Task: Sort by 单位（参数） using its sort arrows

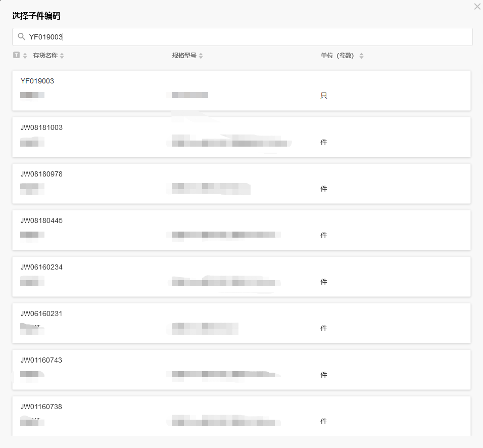Action: 361,56
